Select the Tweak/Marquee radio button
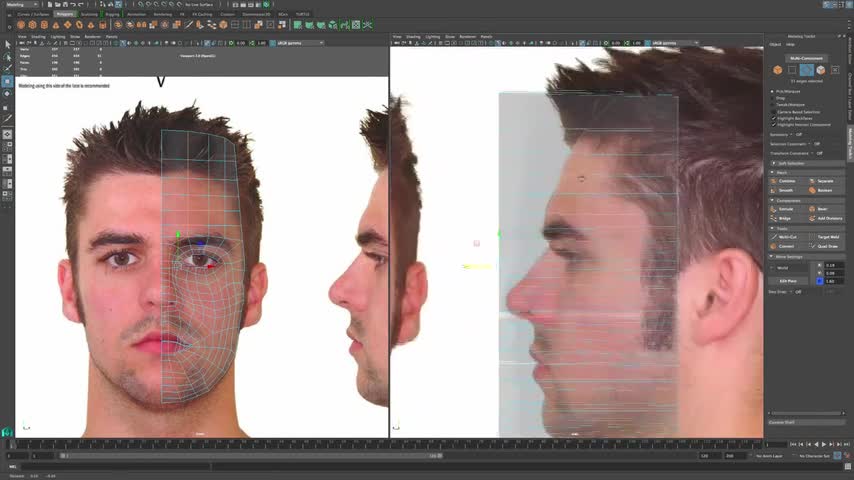854x480 pixels. (x=772, y=105)
